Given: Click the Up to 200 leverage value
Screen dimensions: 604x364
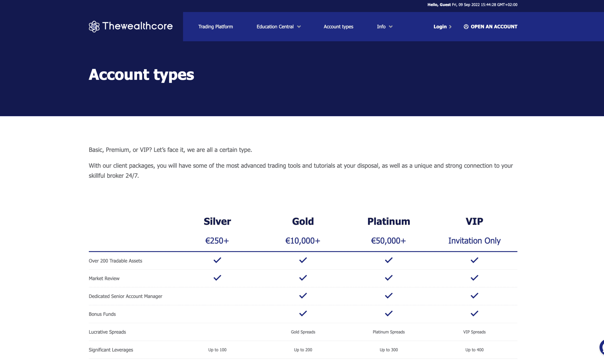Looking at the screenshot, I should (x=303, y=350).
